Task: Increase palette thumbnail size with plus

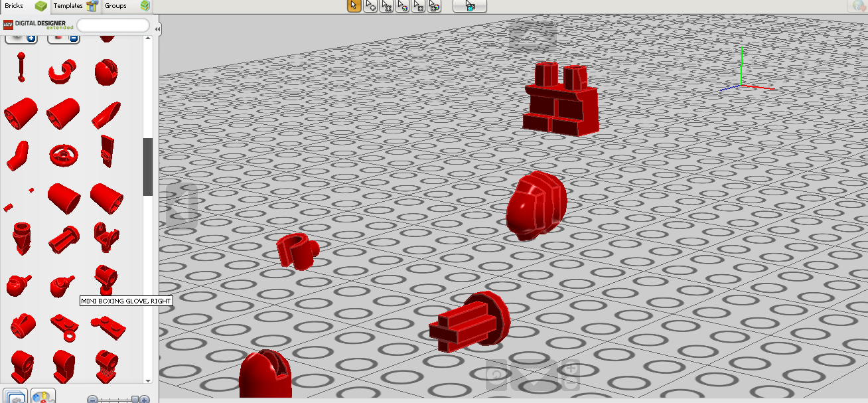Action: tap(145, 399)
